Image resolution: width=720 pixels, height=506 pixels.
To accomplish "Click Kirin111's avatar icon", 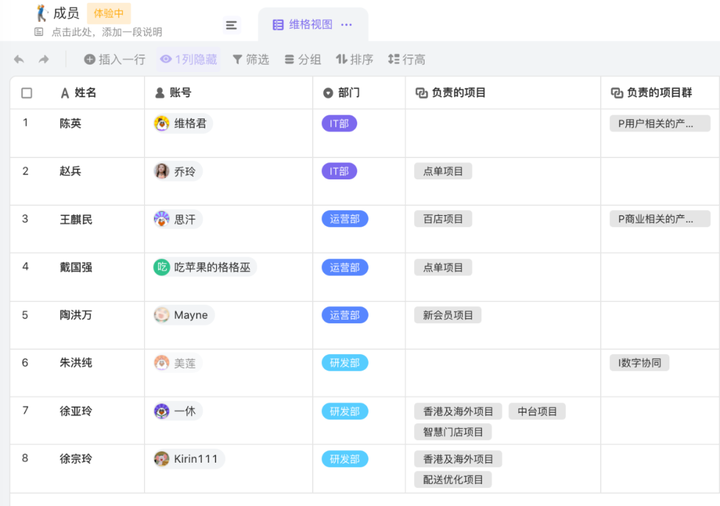I will pos(162,459).
